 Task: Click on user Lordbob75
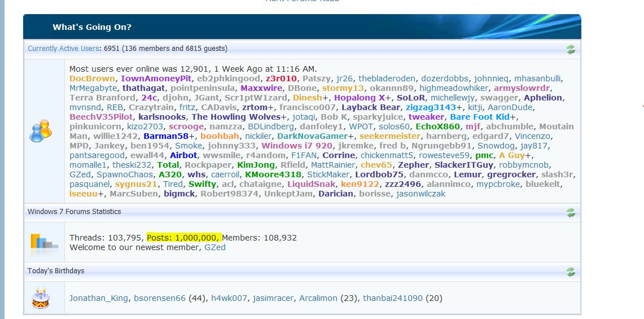click(x=379, y=174)
